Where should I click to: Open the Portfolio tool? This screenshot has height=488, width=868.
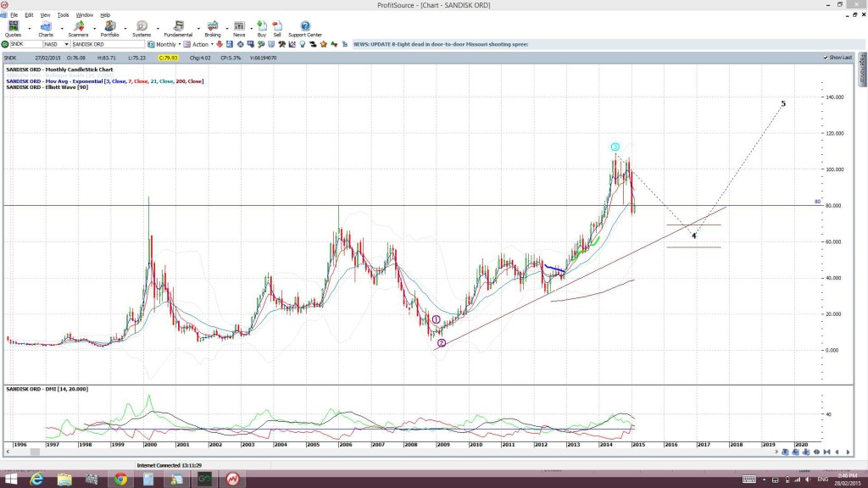(x=109, y=29)
